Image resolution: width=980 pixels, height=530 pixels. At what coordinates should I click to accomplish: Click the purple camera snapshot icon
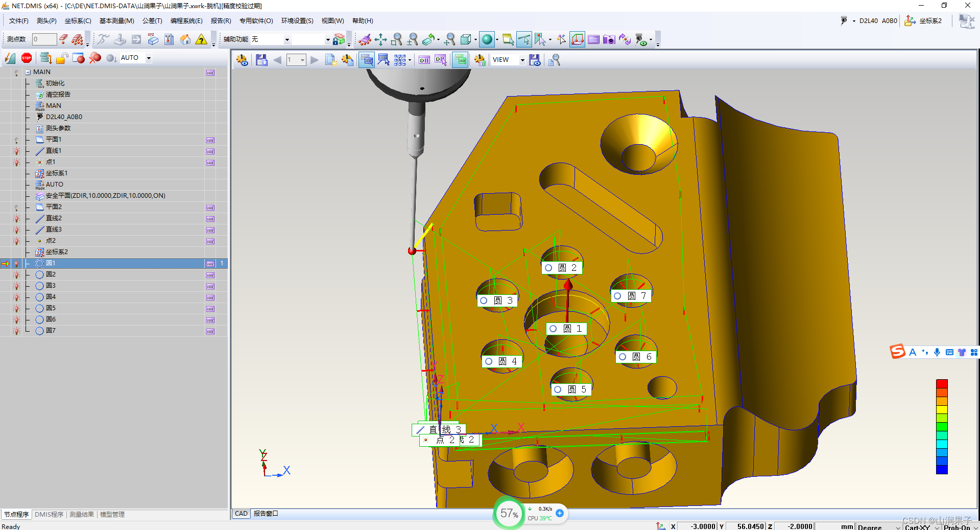click(609, 39)
